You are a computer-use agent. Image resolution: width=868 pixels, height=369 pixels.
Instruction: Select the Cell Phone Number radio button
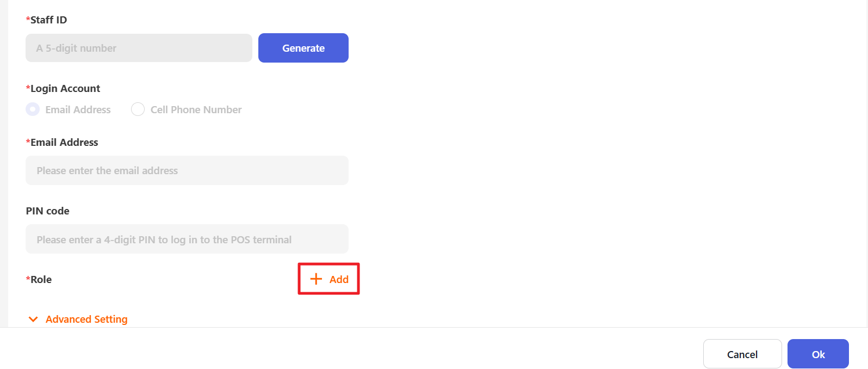[138, 109]
